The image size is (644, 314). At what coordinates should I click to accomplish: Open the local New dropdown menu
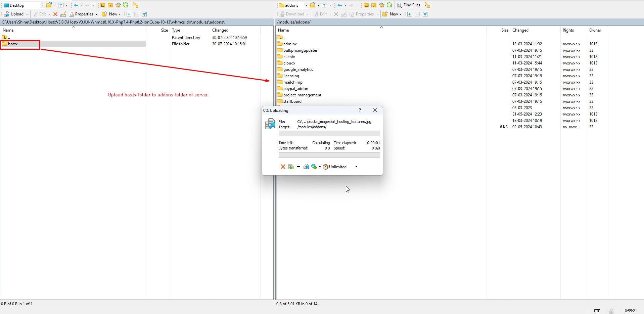[111, 14]
